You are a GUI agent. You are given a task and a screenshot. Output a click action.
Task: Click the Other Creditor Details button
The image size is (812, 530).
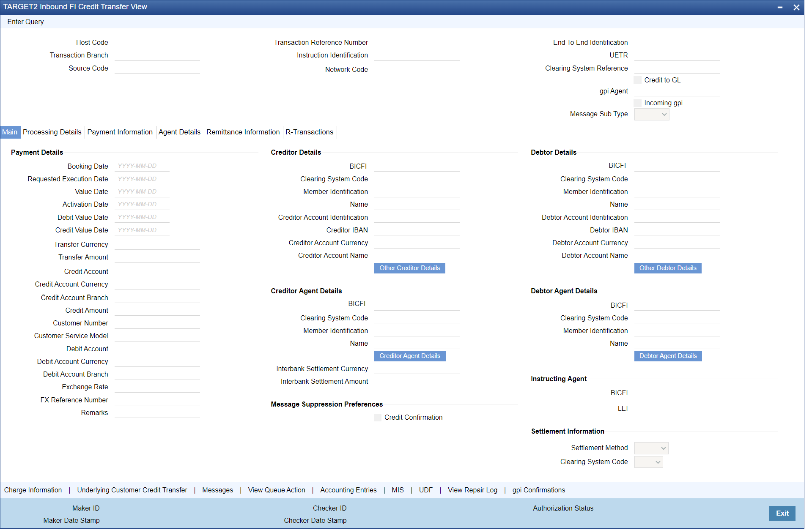coord(409,268)
